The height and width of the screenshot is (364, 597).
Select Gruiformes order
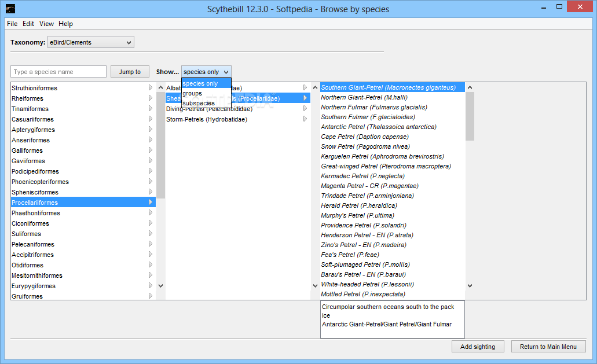click(83, 296)
